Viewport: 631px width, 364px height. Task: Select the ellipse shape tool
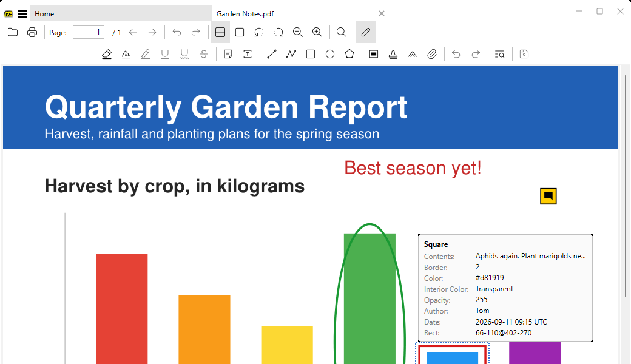click(330, 55)
